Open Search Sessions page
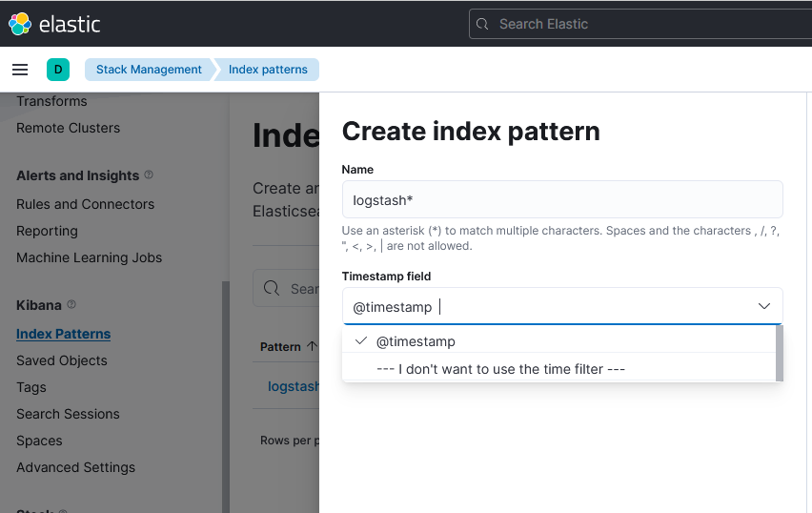Image resolution: width=812 pixels, height=513 pixels. click(x=68, y=414)
